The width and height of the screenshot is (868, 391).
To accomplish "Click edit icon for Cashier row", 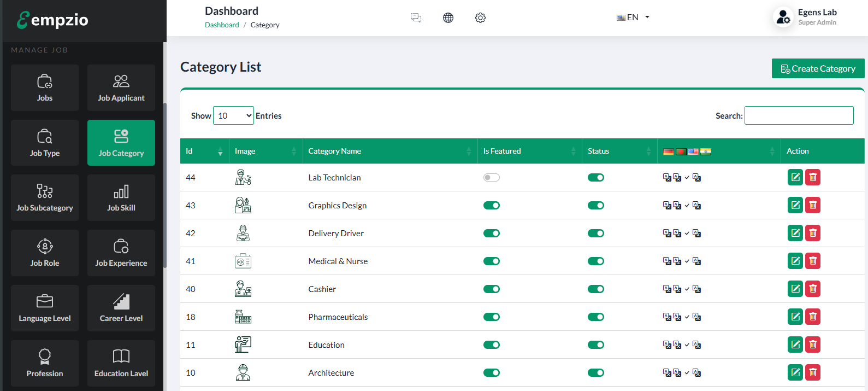I will coord(795,289).
